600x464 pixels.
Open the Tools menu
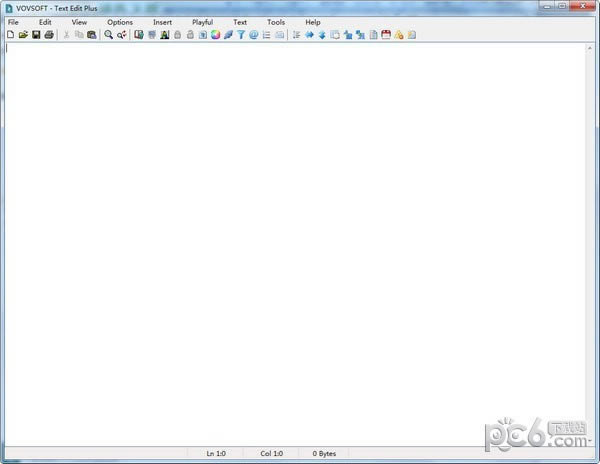pos(276,22)
